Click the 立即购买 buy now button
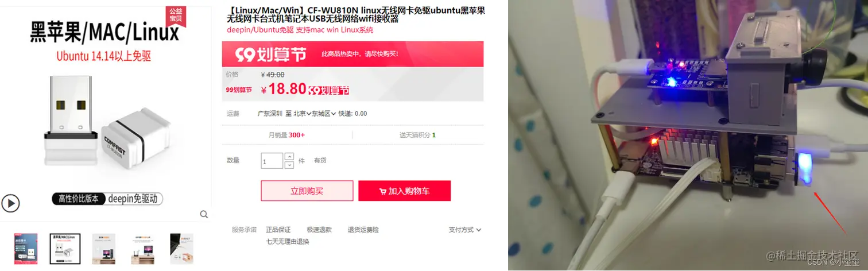868x271 pixels. (x=307, y=191)
